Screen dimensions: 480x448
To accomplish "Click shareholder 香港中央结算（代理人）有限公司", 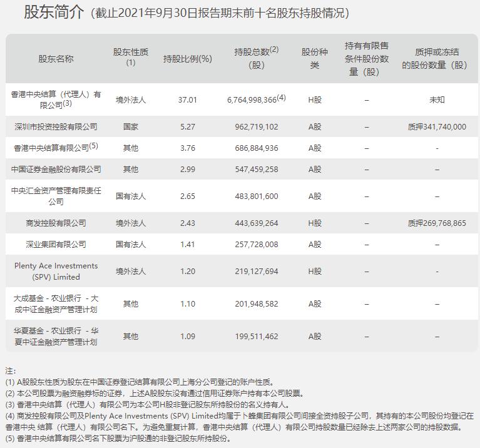I will point(56,99).
